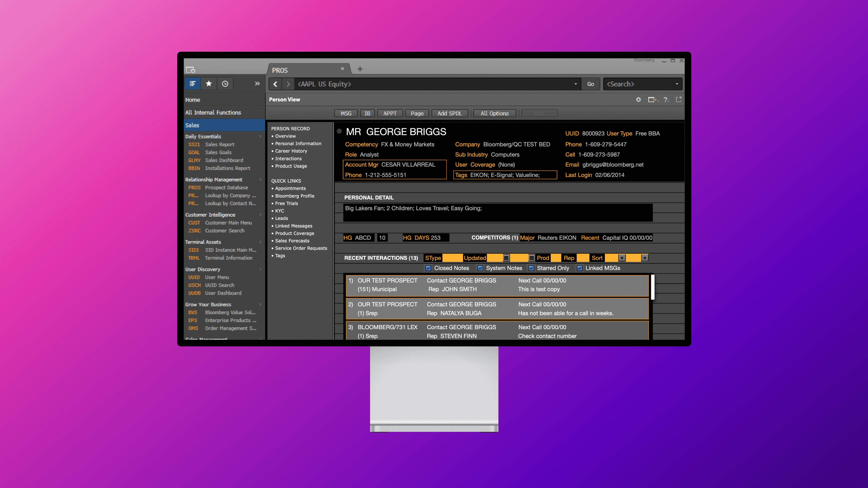Click the All Options button
The image size is (868, 488).
point(495,113)
